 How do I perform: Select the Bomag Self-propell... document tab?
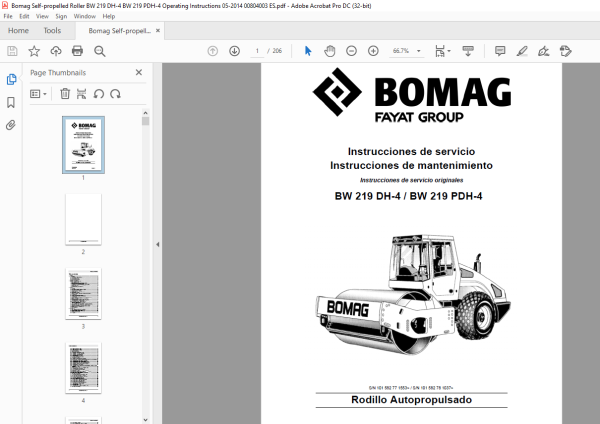[119, 31]
